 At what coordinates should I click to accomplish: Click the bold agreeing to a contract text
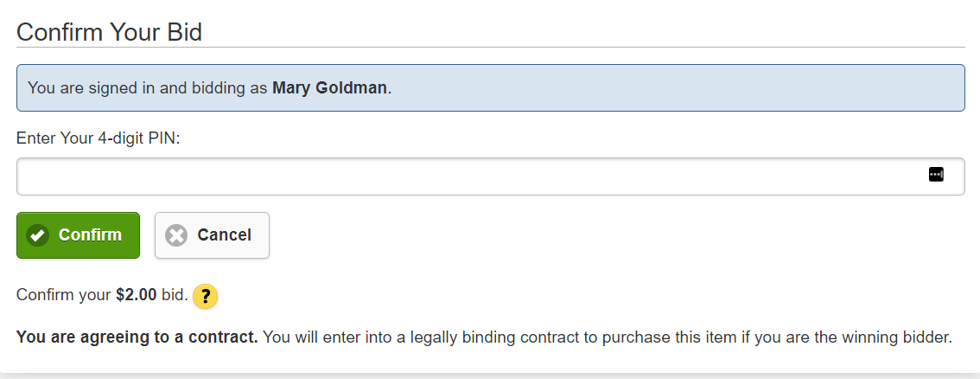(x=137, y=337)
